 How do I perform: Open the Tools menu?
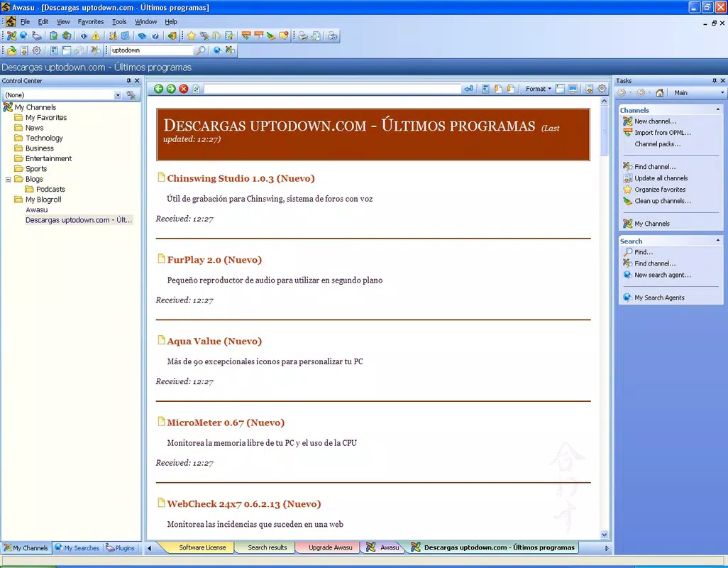119,22
